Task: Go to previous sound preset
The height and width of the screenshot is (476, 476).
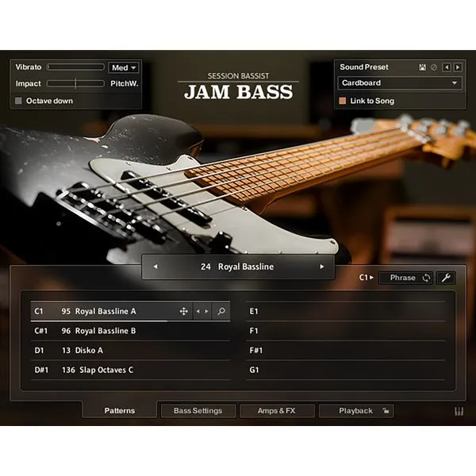Action: [x=446, y=67]
